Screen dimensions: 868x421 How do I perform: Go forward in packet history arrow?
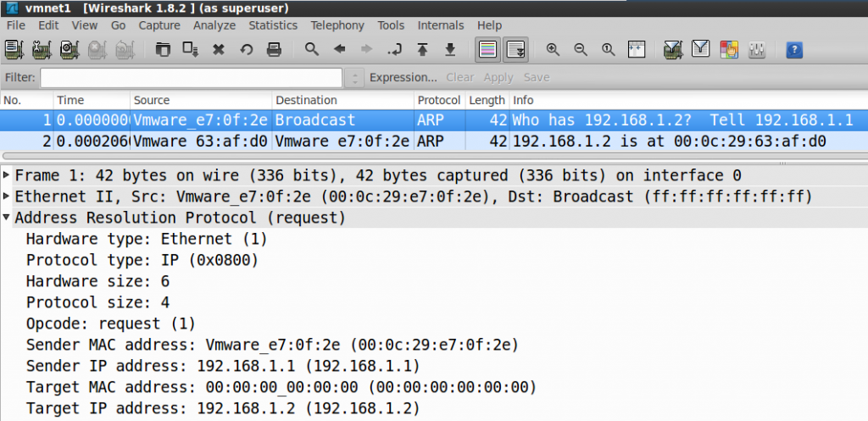[366, 50]
